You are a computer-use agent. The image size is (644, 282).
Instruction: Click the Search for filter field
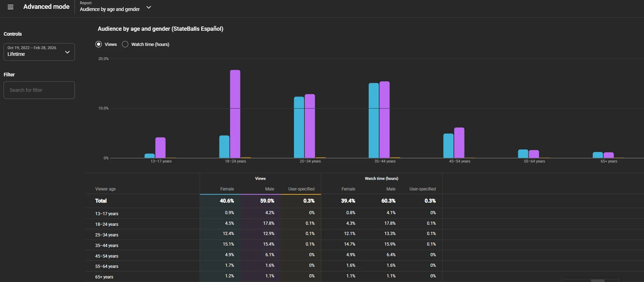pos(39,90)
